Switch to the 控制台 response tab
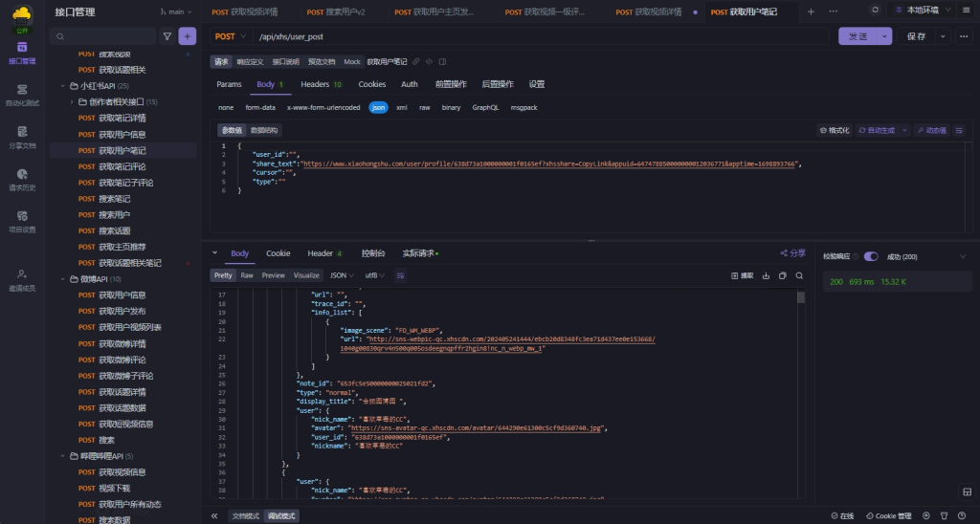This screenshot has width=980, height=524. tap(372, 253)
